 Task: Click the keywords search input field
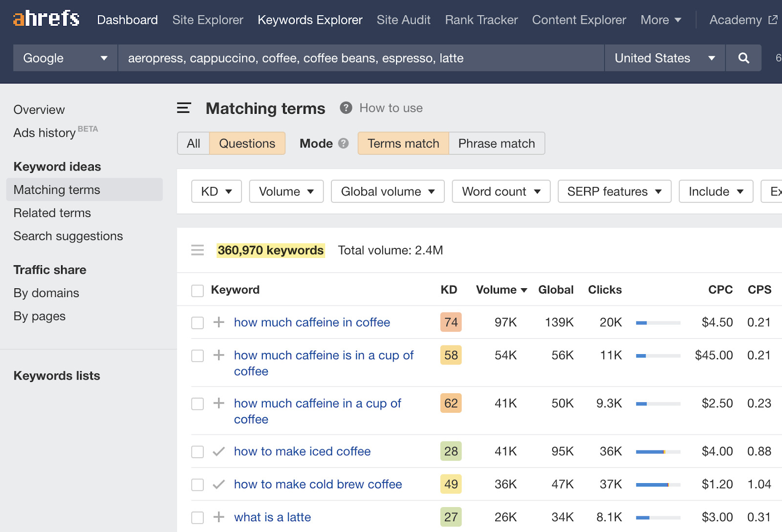click(361, 58)
